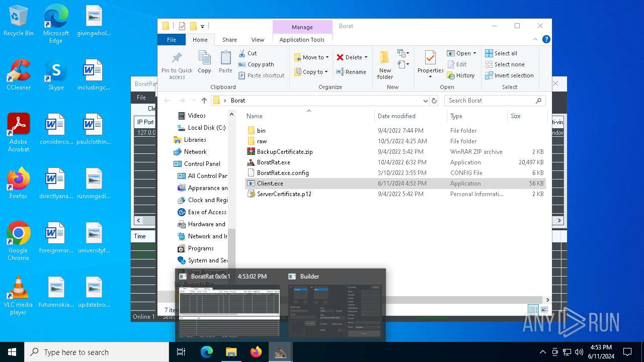Switch to details view
The height and width of the screenshot is (362, 644).
(533, 310)
